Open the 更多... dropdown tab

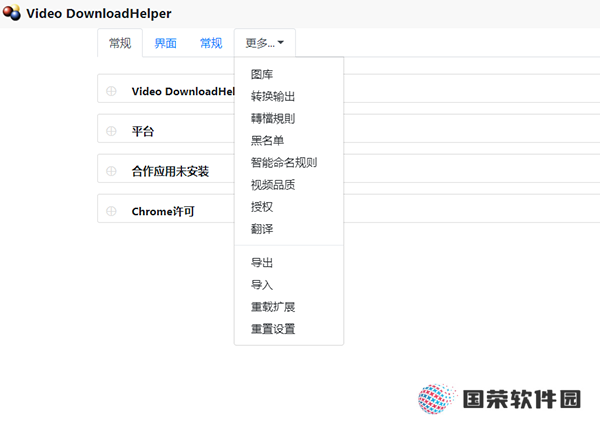click(x=264, y=43)
